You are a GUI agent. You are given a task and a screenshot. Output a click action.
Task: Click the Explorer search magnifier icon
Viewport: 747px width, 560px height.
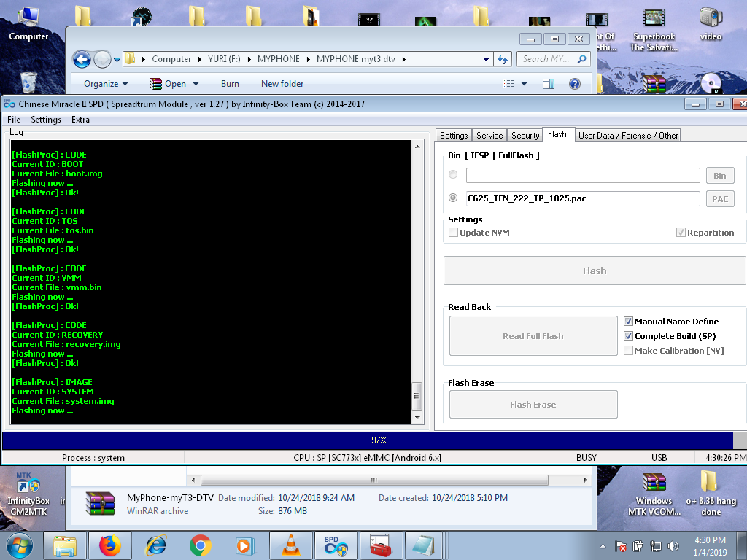point(581,59)
